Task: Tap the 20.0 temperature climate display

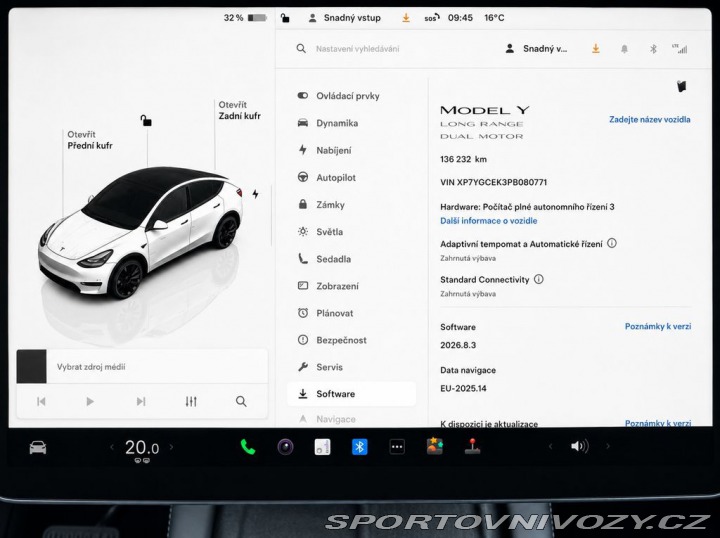Action: pyautogui.click(x=142, y=448)
